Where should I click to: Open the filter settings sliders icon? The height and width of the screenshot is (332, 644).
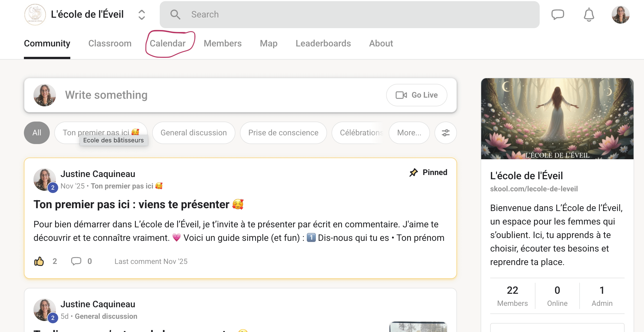coord(445,133)
